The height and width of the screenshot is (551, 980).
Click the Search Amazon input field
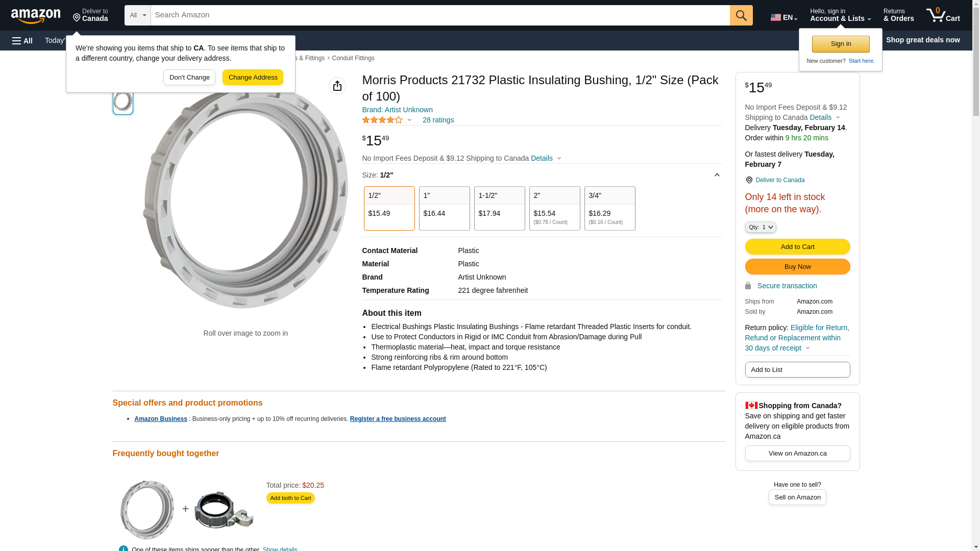pos(440,15)
